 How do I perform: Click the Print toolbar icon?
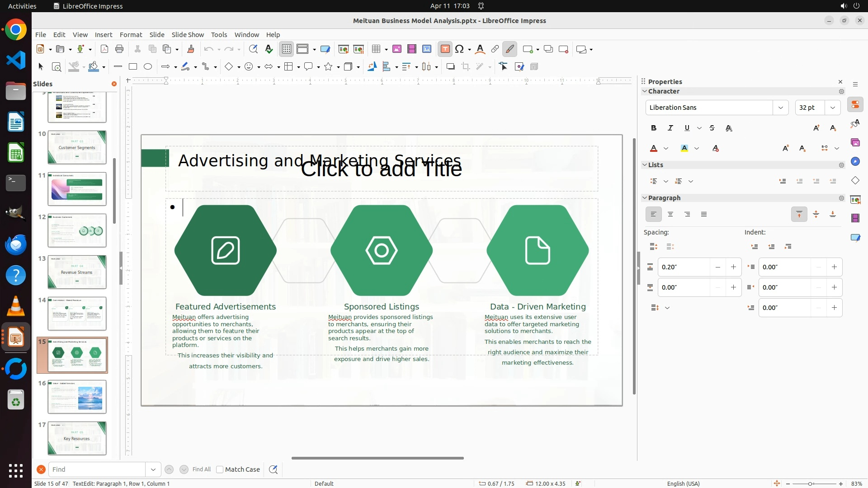[x=119, y=49]
